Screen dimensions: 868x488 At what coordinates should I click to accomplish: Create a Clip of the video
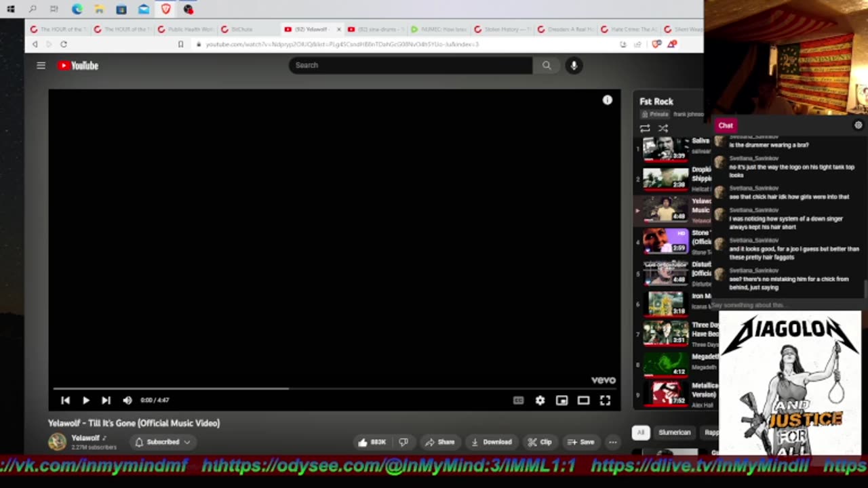(x=540, y=442)
